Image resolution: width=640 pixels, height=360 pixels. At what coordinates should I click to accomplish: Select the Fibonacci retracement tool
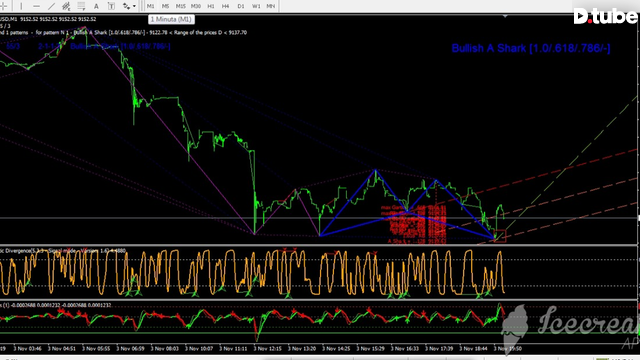click(81, 6)
